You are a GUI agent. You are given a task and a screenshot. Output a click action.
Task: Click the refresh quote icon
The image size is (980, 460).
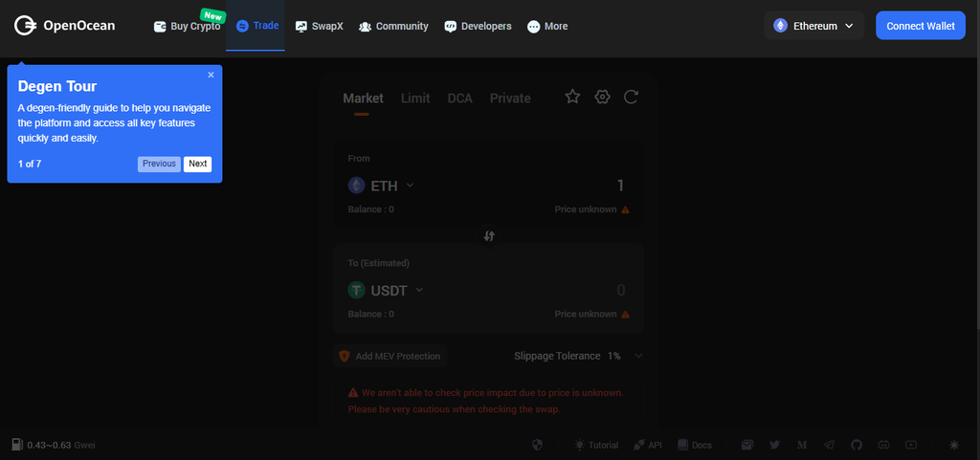pos(631,97)
